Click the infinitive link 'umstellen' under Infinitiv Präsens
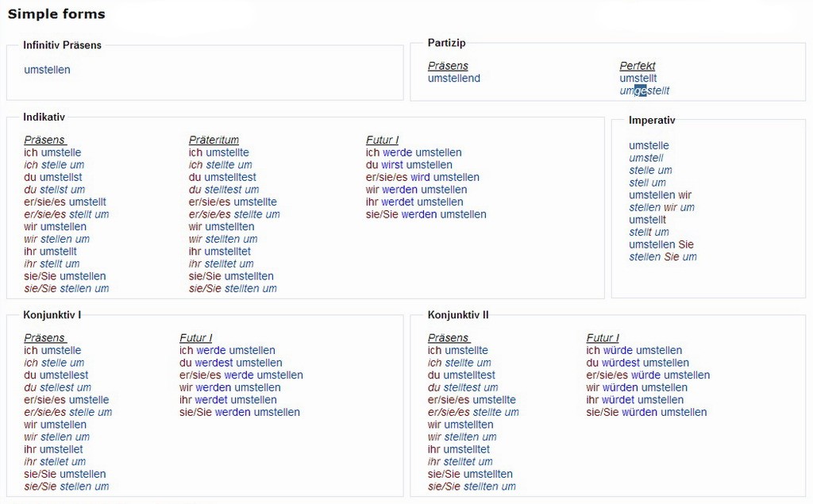Viewport: 813px width, 504px height. tap(47, 70)
